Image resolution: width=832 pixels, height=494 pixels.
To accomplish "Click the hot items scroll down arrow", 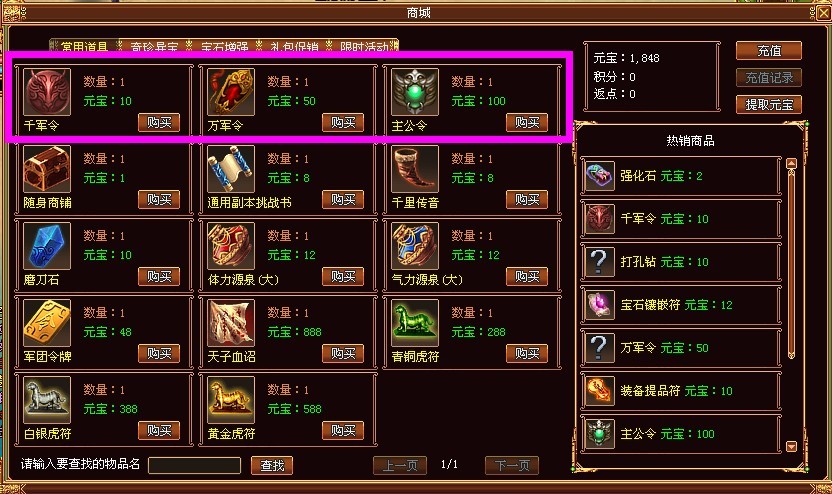I will (x=791, y=446).
